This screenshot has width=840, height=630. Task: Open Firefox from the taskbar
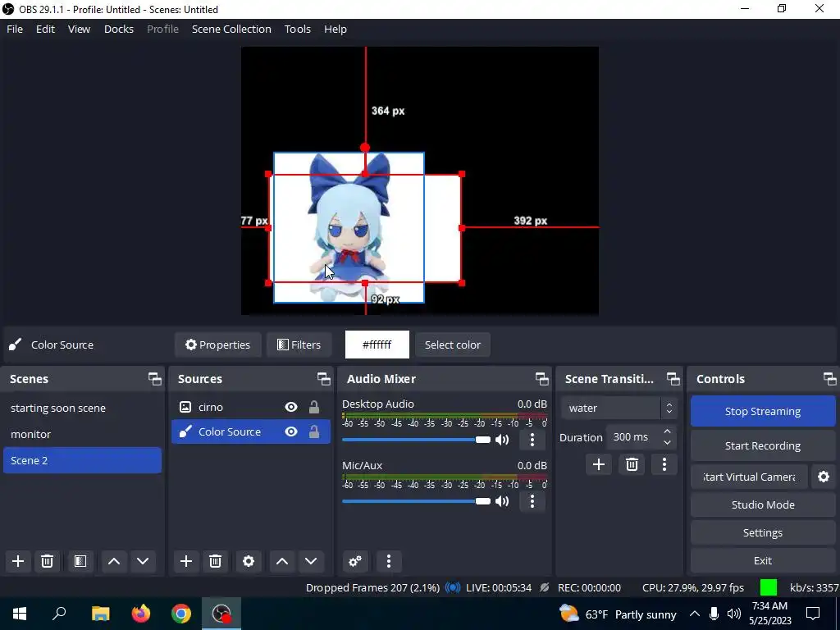click(x=141, y=614)
